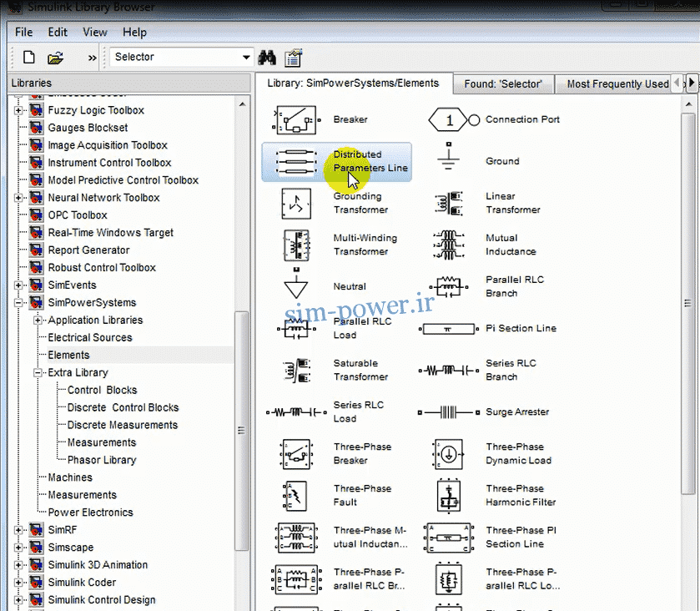
Task: Switch to the Most Frequently Used tab
Action: (618, 84)
